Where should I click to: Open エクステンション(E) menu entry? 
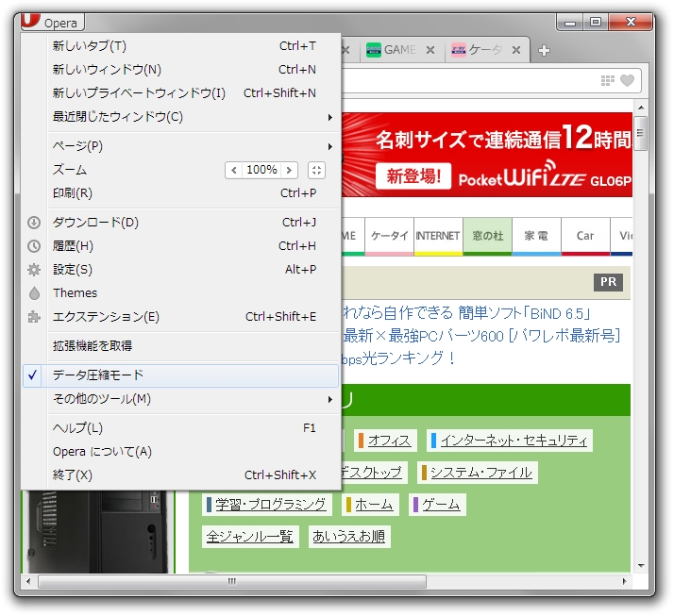180,317
